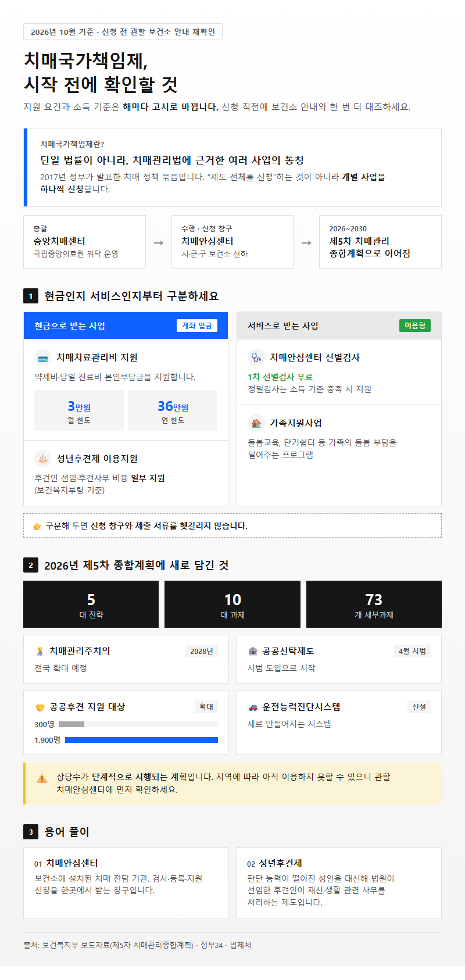Open the 중앙치매센터 card
This screenshot has height=980, width=465.
pyautogui.click(x=84, y=242)
